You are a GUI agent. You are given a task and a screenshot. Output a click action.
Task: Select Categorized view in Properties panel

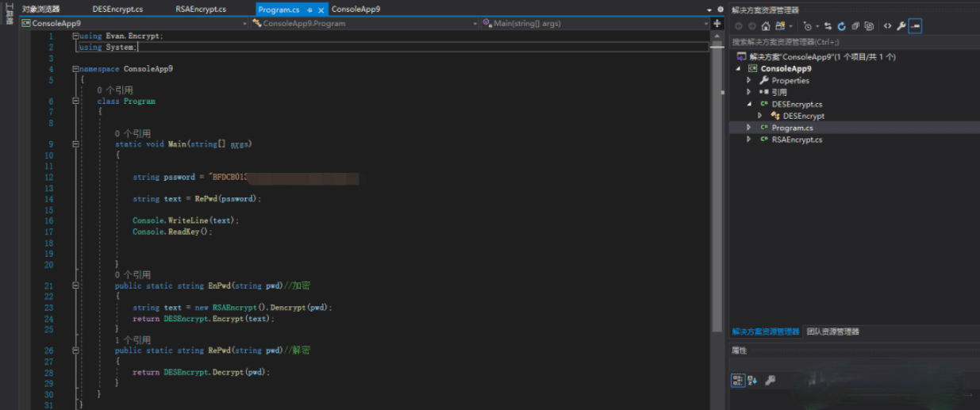click(737, 381)
